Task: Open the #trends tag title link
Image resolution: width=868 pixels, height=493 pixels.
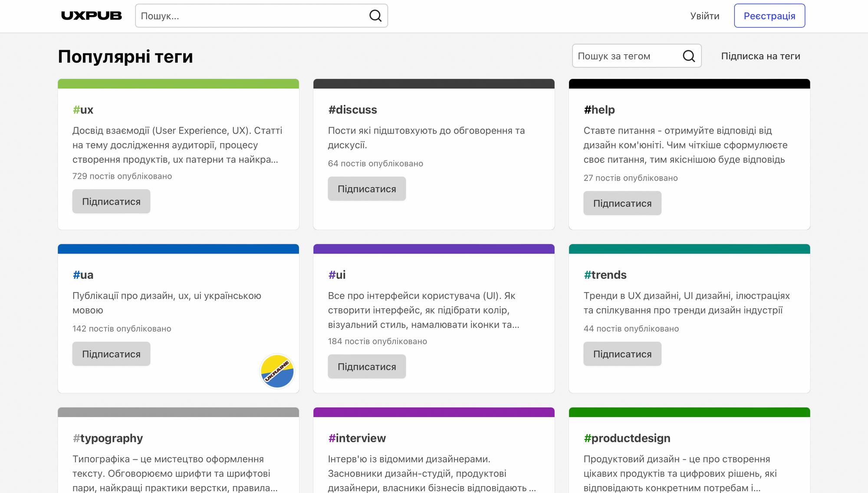Action: pyautogui.click(x=605, y=275)
